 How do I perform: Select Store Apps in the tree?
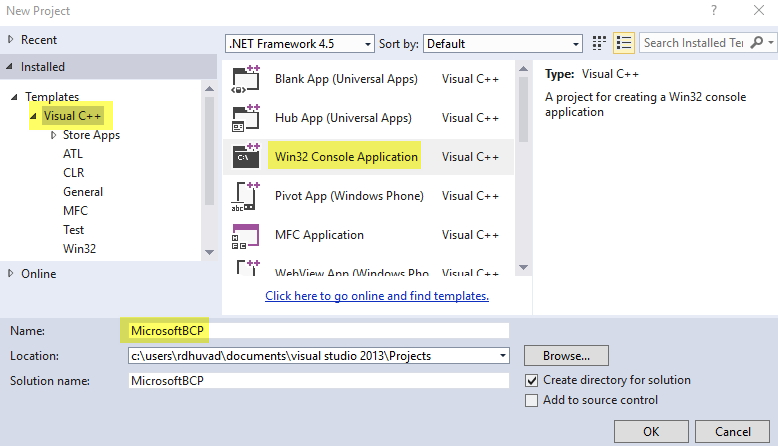[91, 135]
